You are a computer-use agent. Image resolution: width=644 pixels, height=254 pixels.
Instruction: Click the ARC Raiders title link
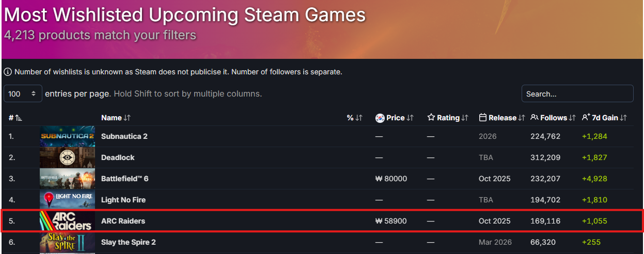tap(123, 221)
